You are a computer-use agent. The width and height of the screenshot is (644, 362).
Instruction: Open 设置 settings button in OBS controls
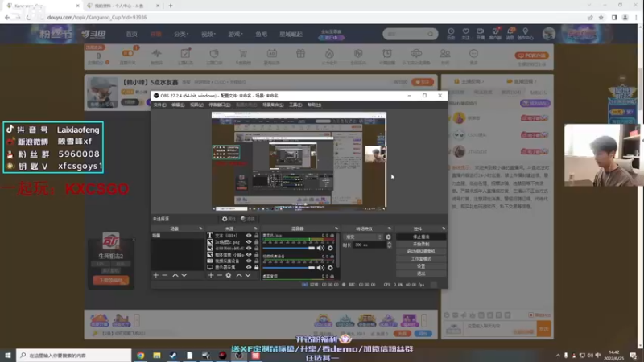[421, 266]
